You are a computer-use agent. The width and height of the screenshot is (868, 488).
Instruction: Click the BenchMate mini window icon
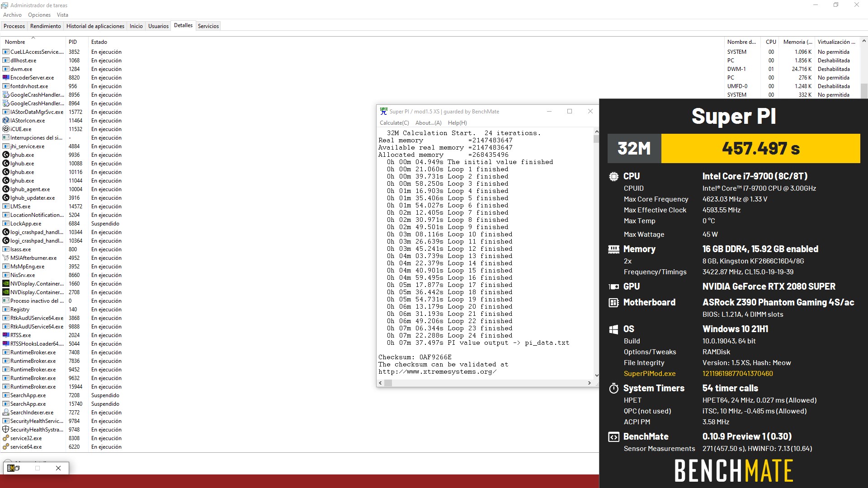10,468
